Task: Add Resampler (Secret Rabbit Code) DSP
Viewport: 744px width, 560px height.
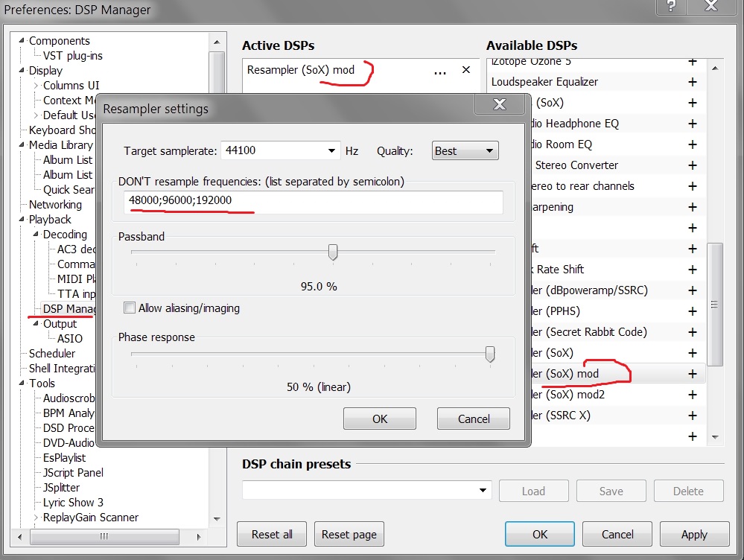Action: (693, 332)
